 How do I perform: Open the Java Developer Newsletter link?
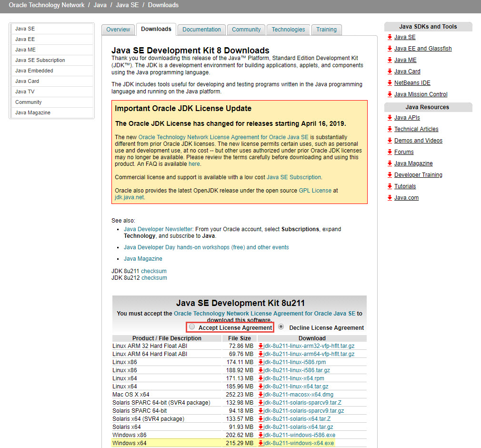[158, 229]
